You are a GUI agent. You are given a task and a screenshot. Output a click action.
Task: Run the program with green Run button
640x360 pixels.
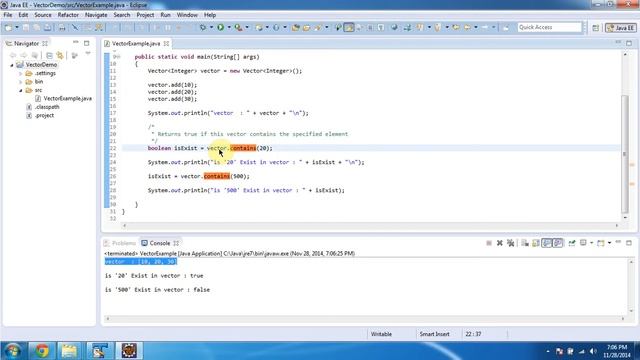click(x=220, y=27)
